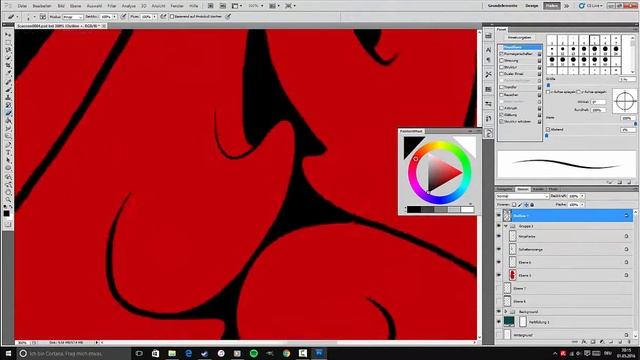The image size is (640, 360).
Task: Click the Pinselvorgaben button
Action: coord(520,37)
